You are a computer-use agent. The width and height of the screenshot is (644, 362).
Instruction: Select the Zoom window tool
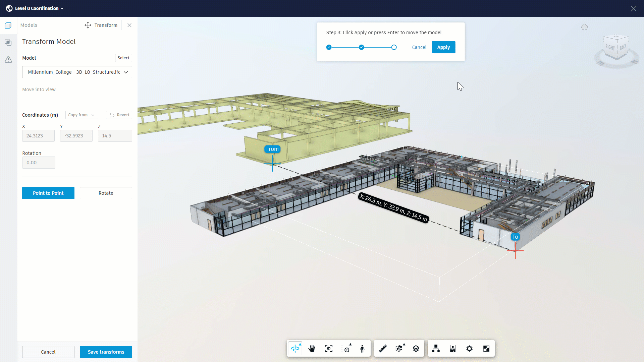346,349
